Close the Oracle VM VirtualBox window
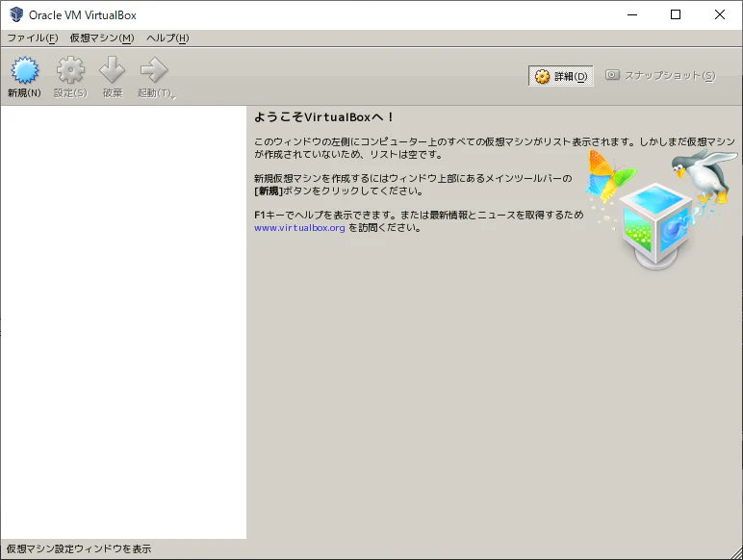This screenshot has height=560, width=743. pos(719,14)
